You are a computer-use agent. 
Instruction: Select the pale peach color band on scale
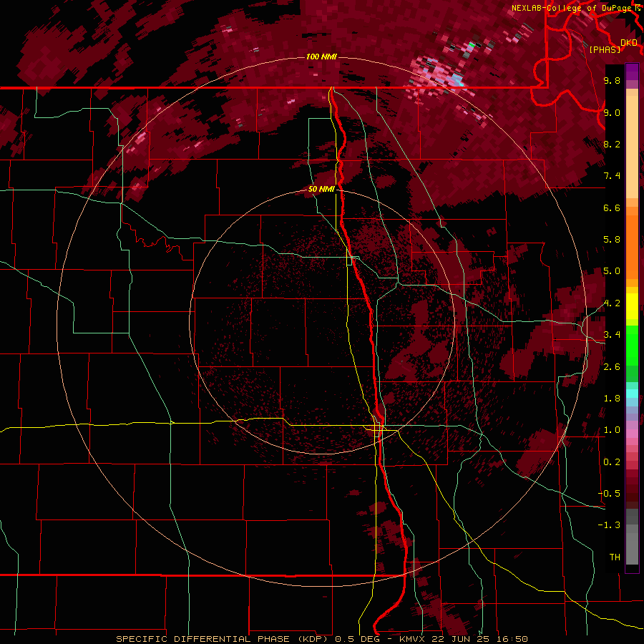pos(632,147)
